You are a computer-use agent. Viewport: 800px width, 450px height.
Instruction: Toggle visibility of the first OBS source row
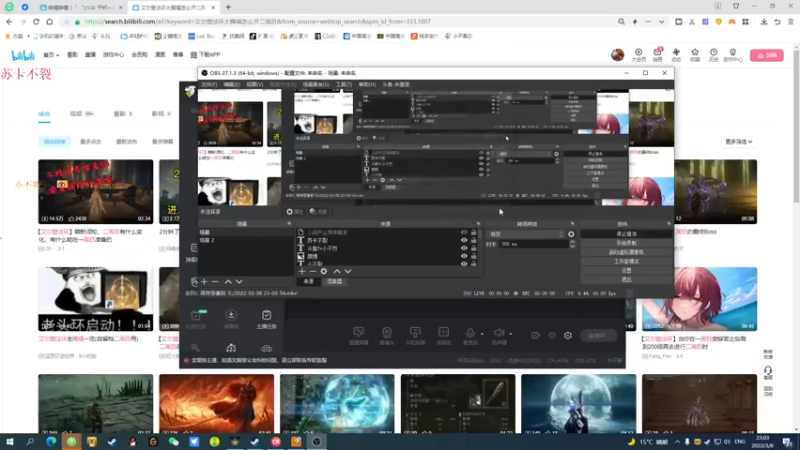tap(464, 232)
